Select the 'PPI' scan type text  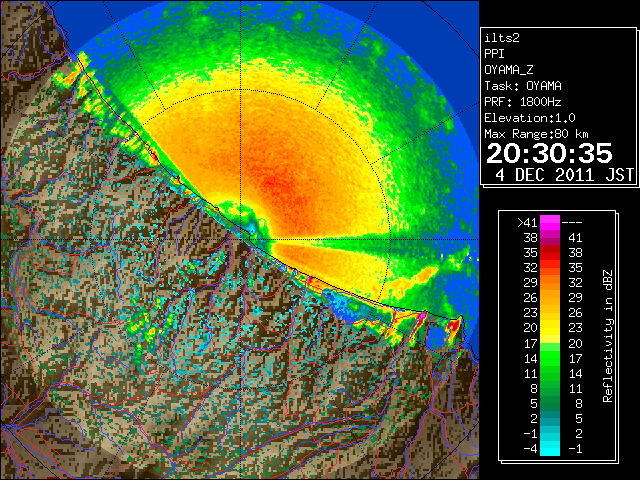(x=494, y=54)
